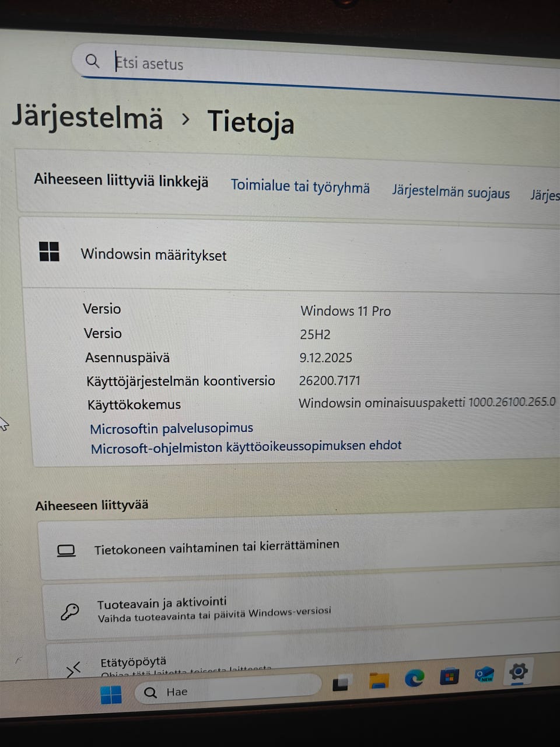Click the laptop icon beside Tietokoneen vaihtaminen
Image resolution: width=560 pixels, height=747 pixels.
(x=66, y=550)
